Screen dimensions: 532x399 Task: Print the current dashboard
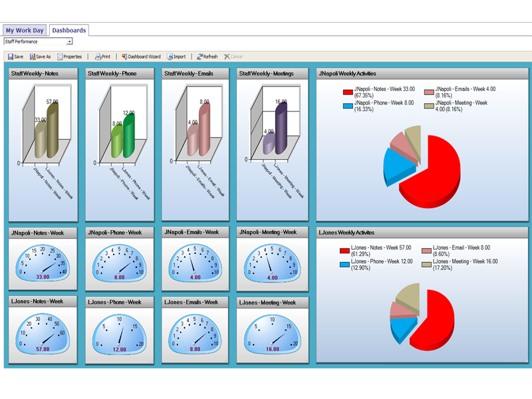102,57
